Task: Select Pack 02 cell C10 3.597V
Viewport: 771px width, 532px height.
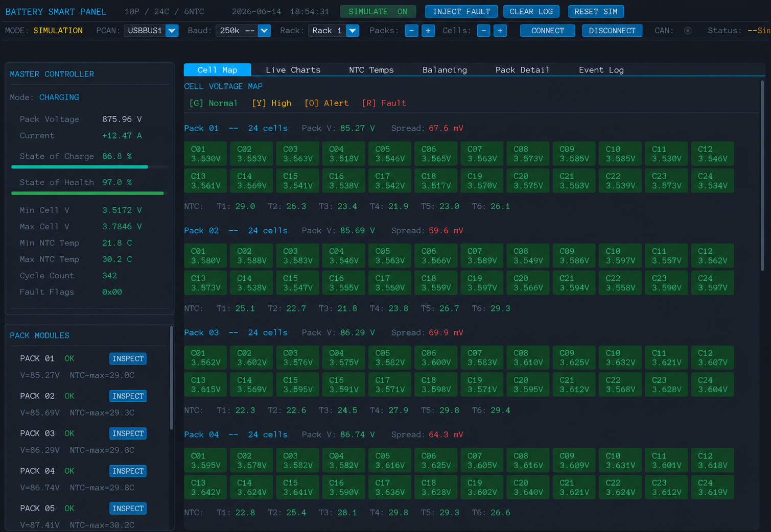Action: tap(620, 256)
